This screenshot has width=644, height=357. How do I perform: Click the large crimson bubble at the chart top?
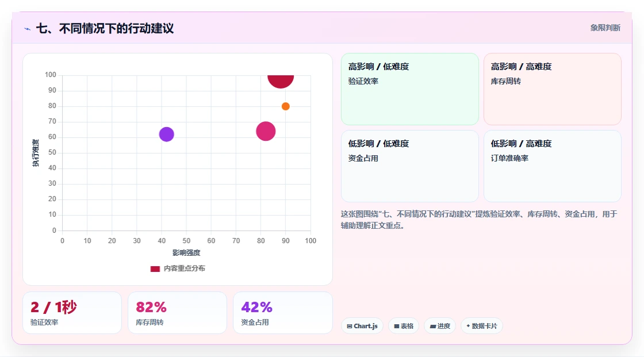tap(281, 81)
